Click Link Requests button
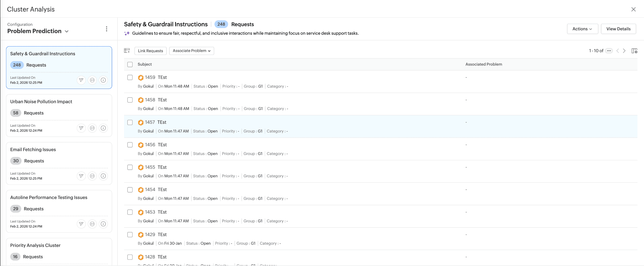The height and width of the screenshot is (266, 644). coord(150,51)
